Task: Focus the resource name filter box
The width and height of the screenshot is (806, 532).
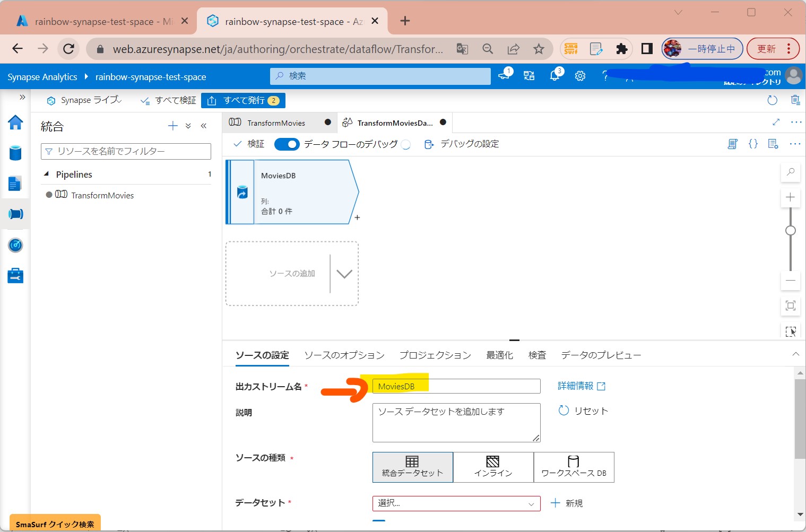Action: click(x=126, y=151)
